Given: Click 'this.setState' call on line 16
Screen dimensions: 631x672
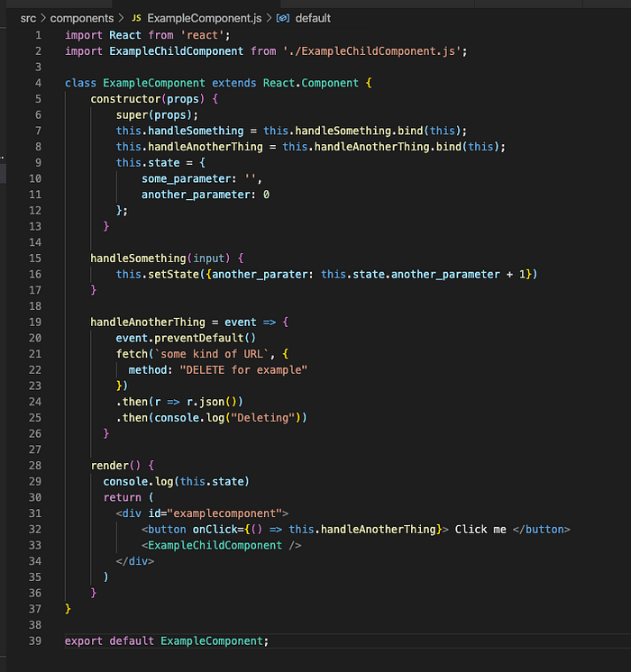Looking at the screenshot, I should click(x=158, y=274).
